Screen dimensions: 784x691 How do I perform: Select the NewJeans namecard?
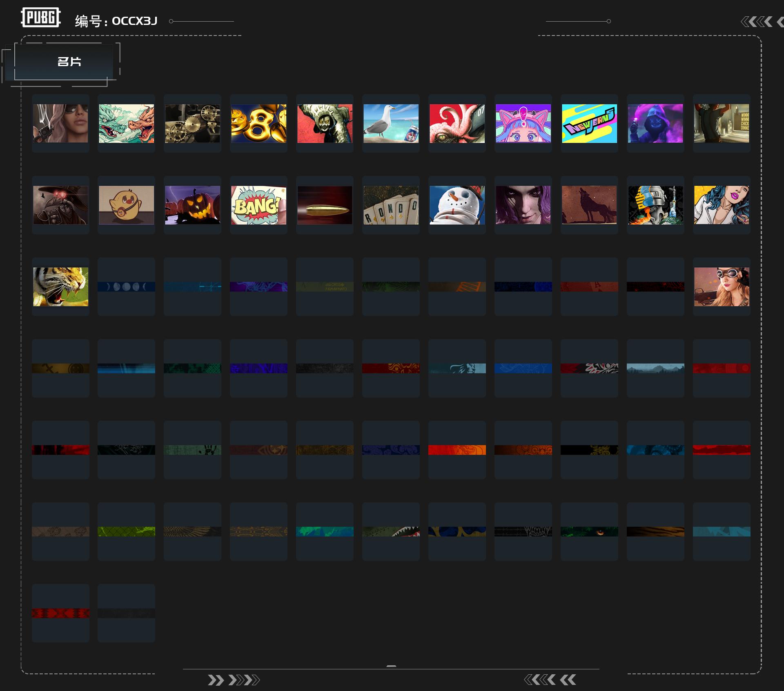[589, 123]
